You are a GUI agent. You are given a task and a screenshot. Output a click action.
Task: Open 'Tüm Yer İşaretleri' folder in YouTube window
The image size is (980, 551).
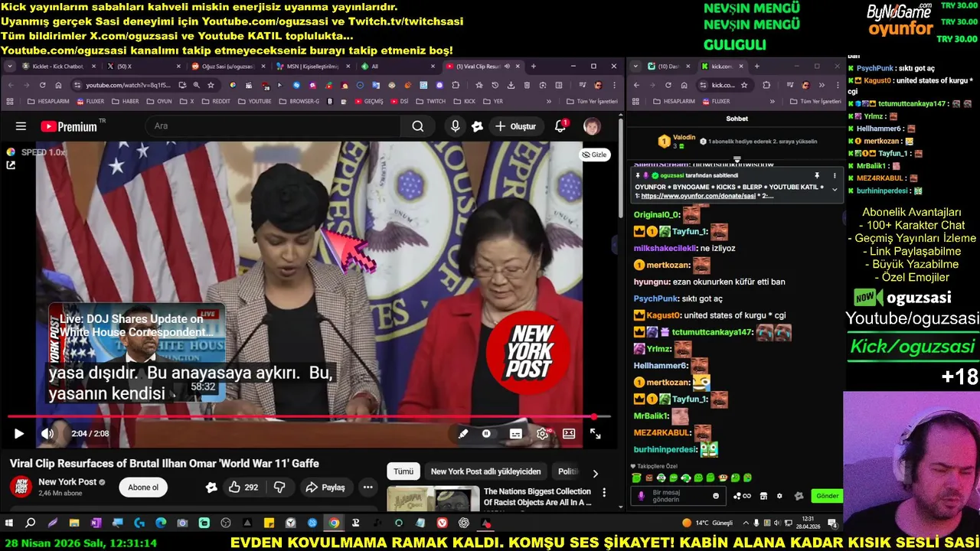click(x=592, y=101)
